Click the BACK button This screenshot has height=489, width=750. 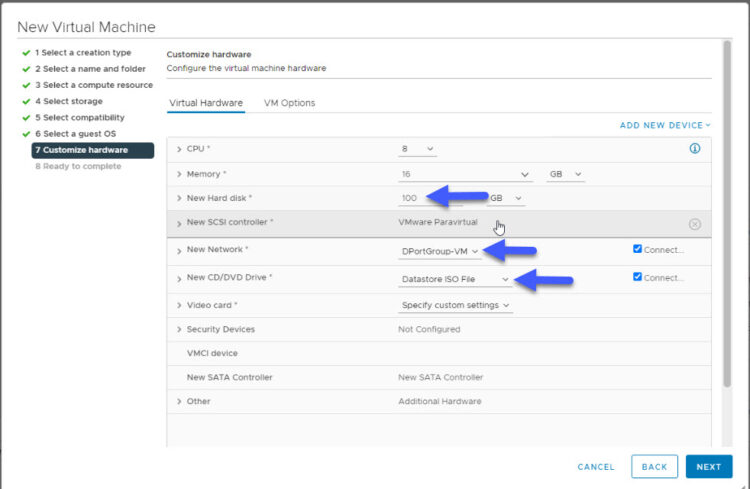pyautogui.click(x=654, y=467)
